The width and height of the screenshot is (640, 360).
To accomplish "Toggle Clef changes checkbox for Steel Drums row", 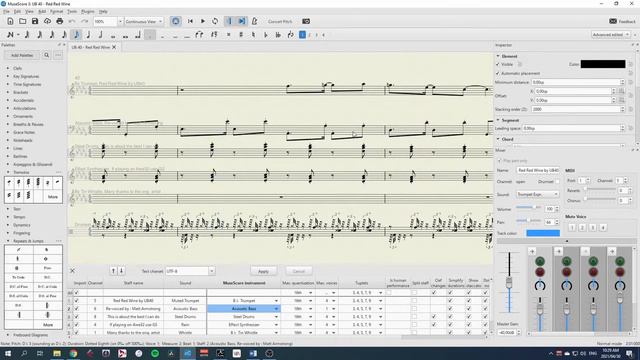I will point(434,317).
